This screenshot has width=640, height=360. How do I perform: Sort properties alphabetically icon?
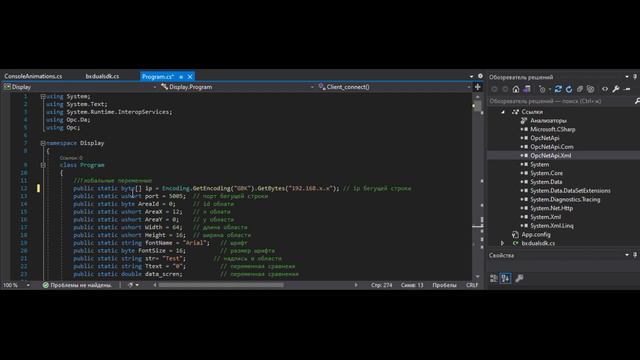point(505,278)
